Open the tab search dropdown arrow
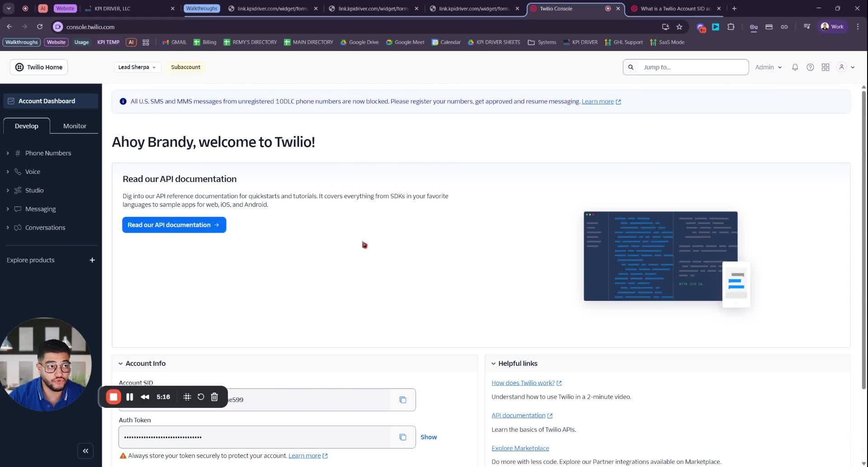This screenshot has height=467, width=868. point(9,9)
